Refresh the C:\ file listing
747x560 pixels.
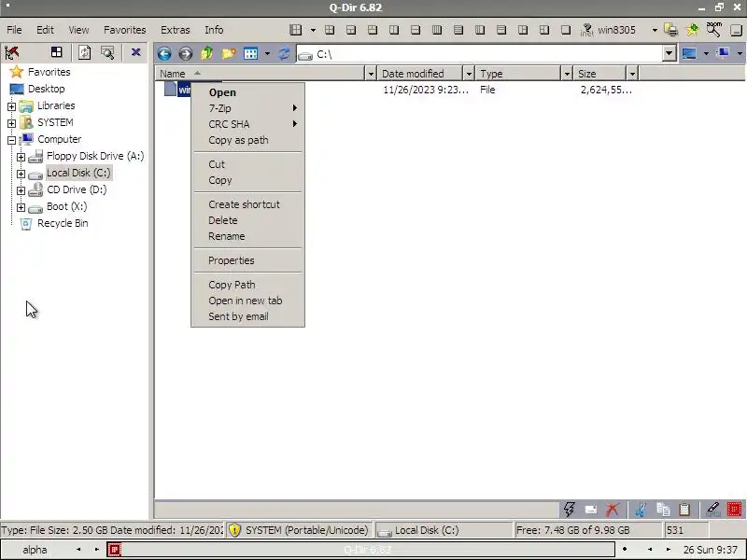coord(284,53)
